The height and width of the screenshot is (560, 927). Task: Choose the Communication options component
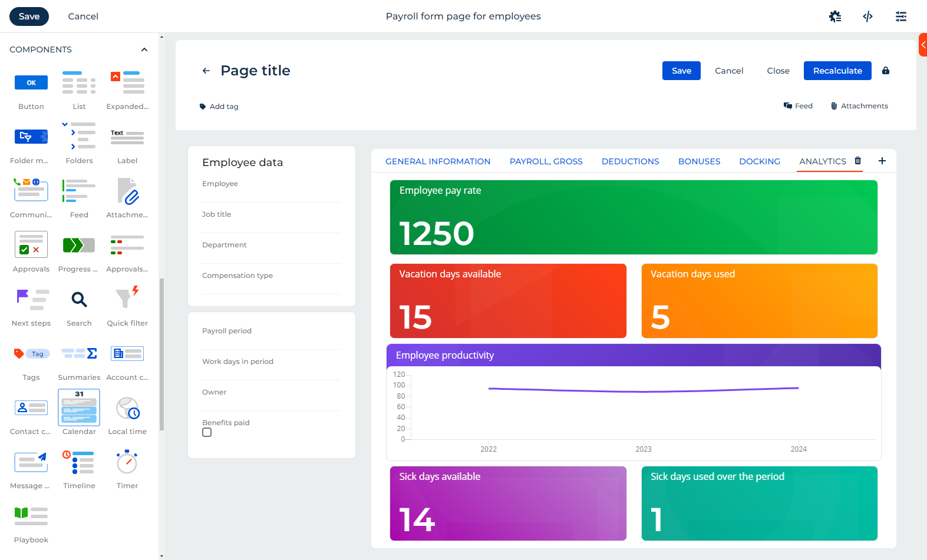click(31, 190)
